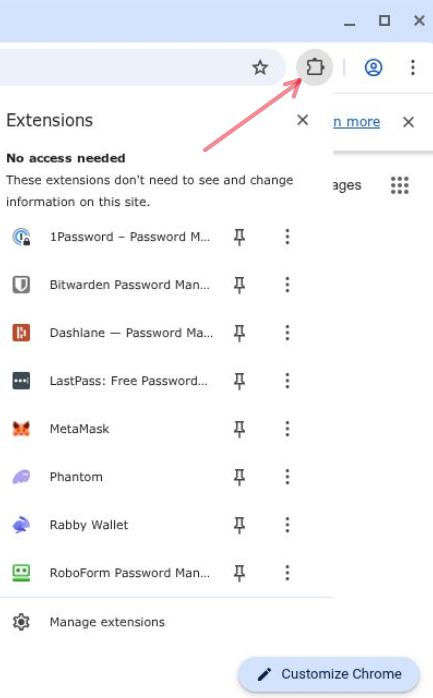Pin the LastPass extension to toolbar

coord(239,381)
